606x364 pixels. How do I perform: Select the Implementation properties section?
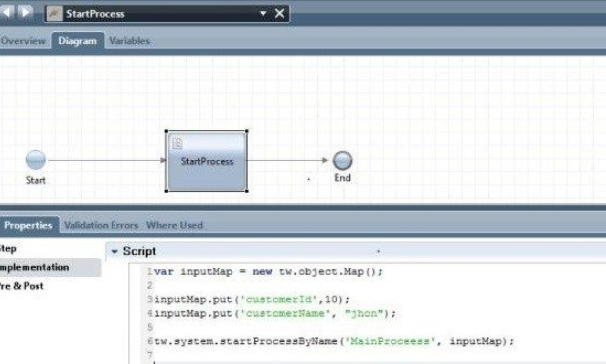point(34,267)
